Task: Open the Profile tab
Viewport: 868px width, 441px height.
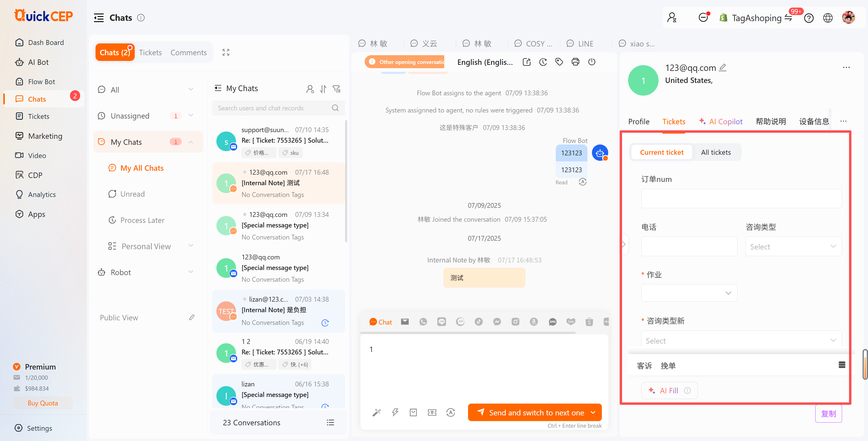Action: coord(639,122)
